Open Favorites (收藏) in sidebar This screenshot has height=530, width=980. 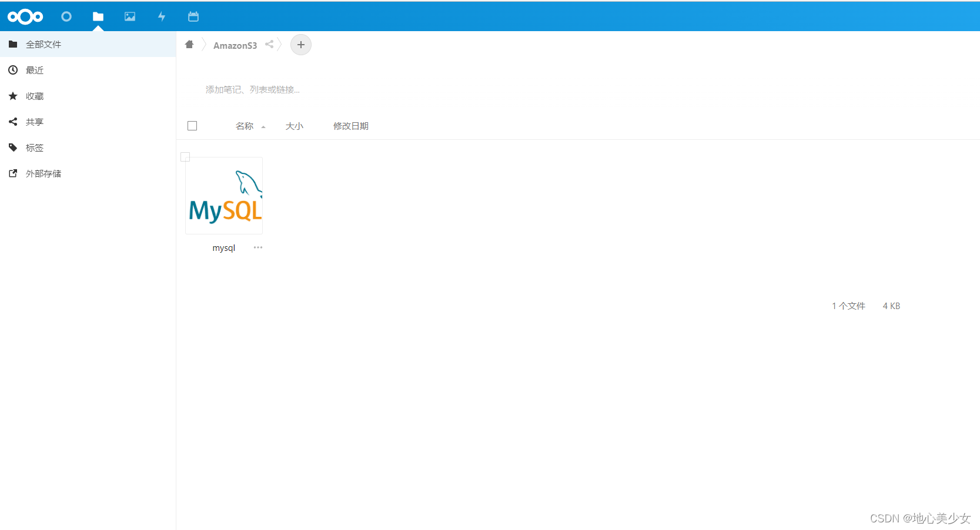pos(88,96)
